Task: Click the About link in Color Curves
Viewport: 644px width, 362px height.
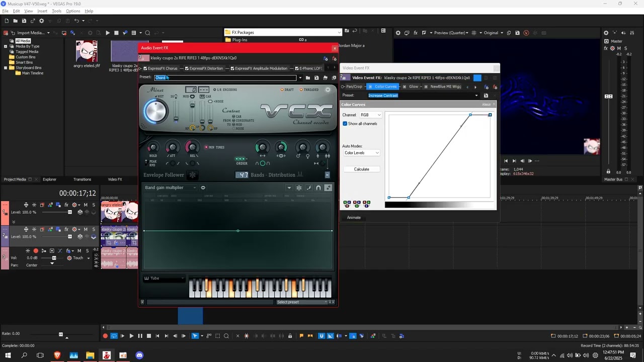Action: click(x=486, y=105)
